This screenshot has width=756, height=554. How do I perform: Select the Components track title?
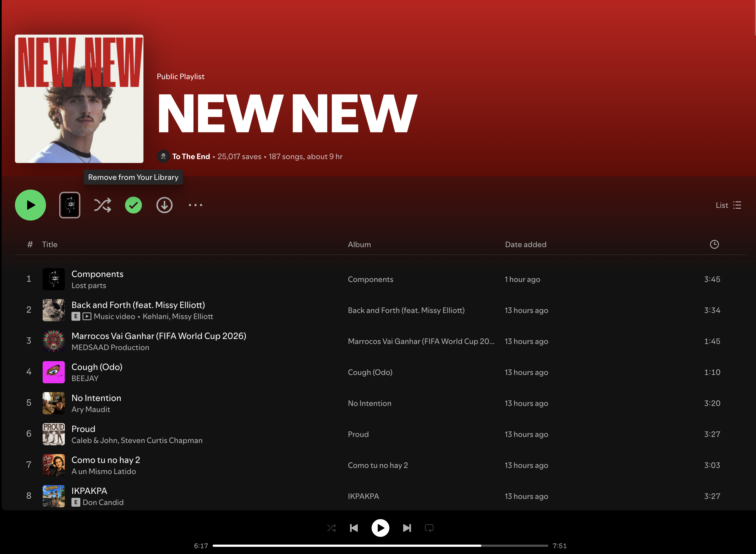tap(97, 274)
